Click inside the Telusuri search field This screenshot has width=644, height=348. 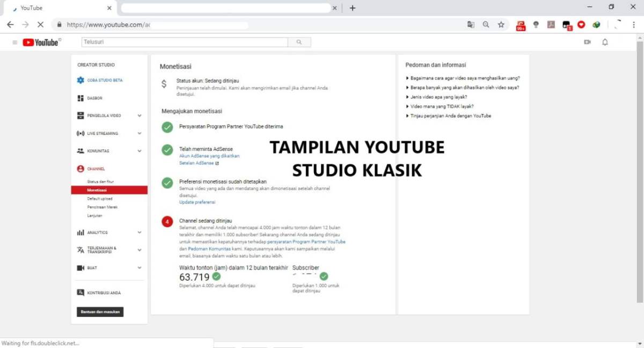point(182,42)
